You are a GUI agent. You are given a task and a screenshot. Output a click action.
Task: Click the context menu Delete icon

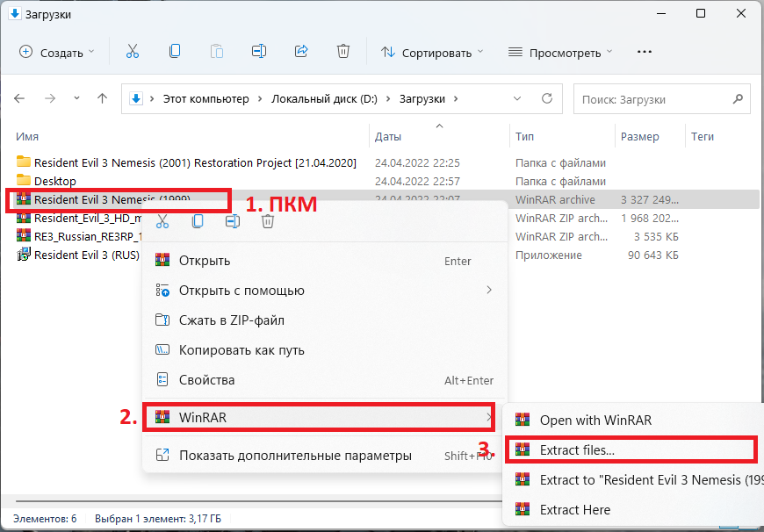(x=268, y=221)
